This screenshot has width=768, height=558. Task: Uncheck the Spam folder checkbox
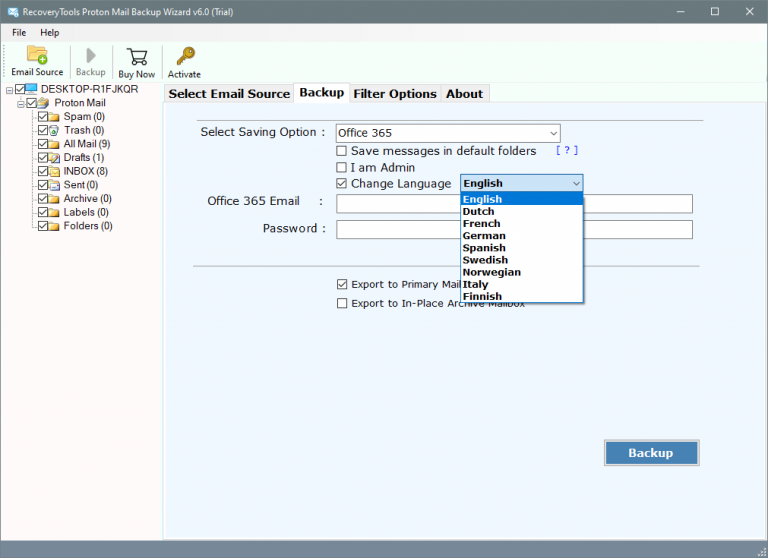(43, 117)
